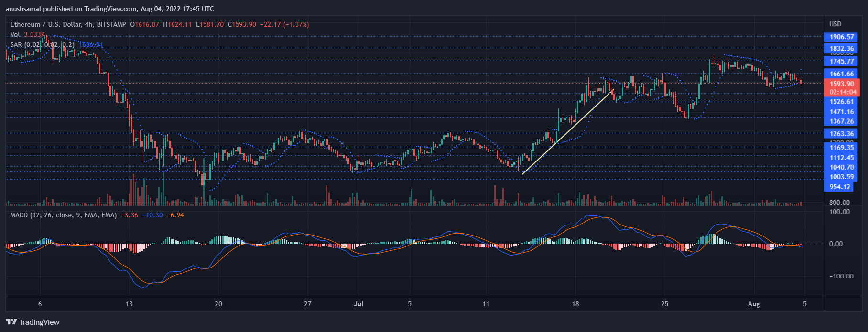868x332 pixels.
Task: Select the 1263.36 price level label
Action: click(841, 134)
